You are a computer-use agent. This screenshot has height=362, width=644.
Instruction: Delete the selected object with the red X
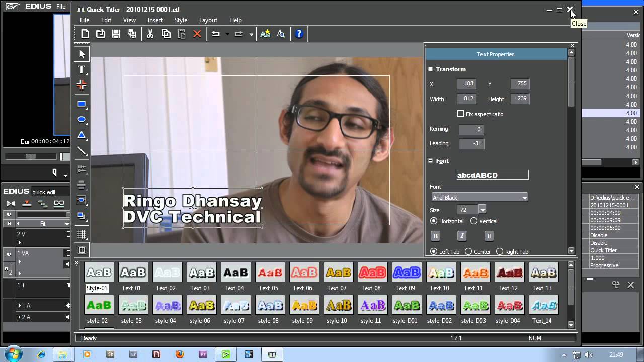197,34
